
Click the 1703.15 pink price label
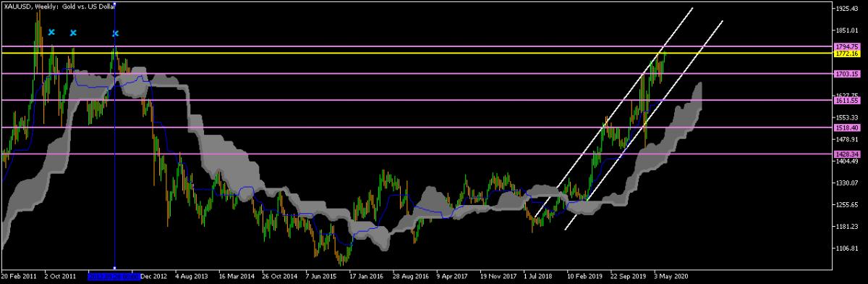click(846, 73)
